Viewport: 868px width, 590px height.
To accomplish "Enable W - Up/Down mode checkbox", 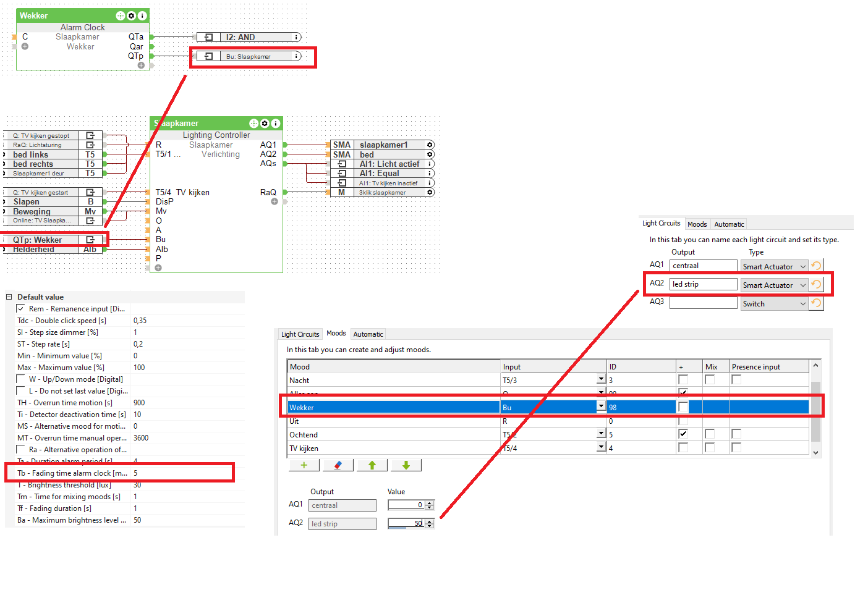I will pos(21,379).
